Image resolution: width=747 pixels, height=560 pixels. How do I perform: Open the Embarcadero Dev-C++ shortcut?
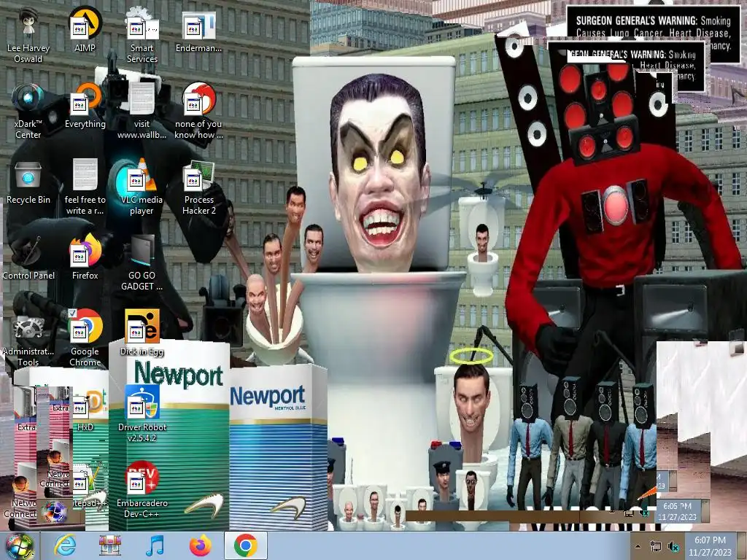[x=142, y=491]
